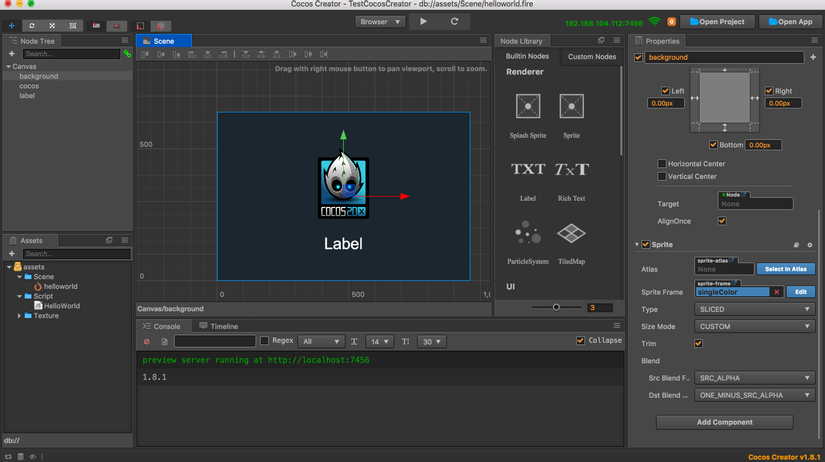Click the wifi status icon

click(655, 22)
